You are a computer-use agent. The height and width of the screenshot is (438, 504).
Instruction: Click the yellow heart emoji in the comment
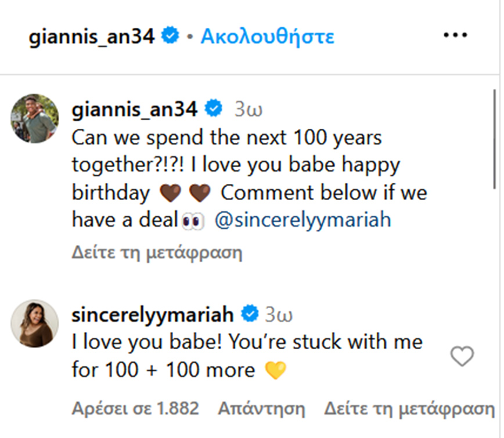pyautogui.click(x=275, y=370)
